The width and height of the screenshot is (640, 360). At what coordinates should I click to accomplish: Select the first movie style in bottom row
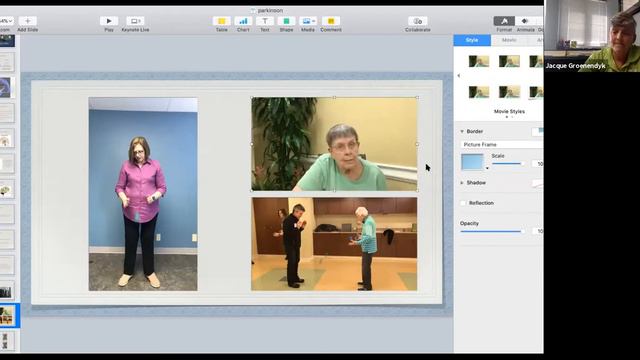point(479,92)
